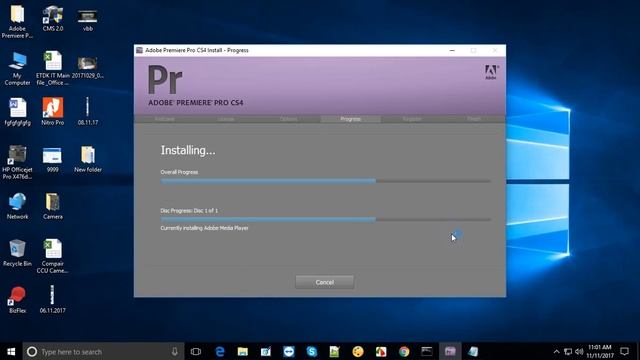This screenshot has height=360, width=640.
Task: Open the Action Center notifications icon
Action: click(624, 351)
